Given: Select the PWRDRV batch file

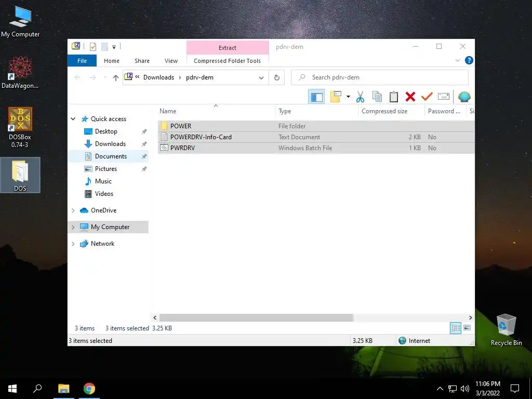Looking at the screenshot, I should (316, 148).
